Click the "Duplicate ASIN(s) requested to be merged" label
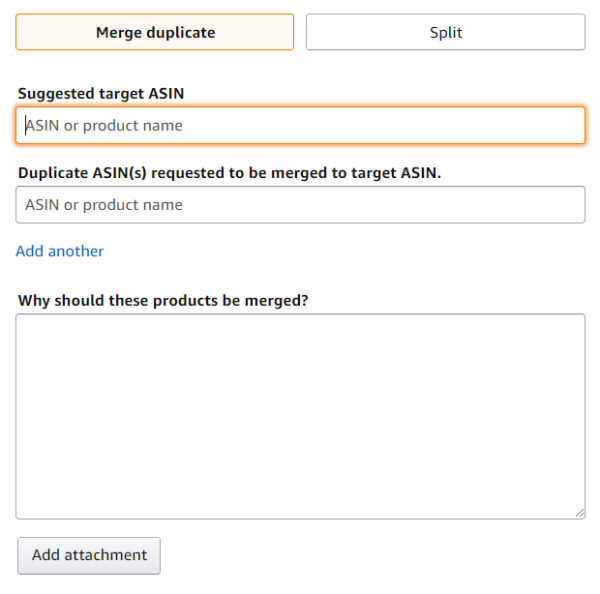This screenshot has width=600, height=594. pyautogui.click(x=229, y=172)
